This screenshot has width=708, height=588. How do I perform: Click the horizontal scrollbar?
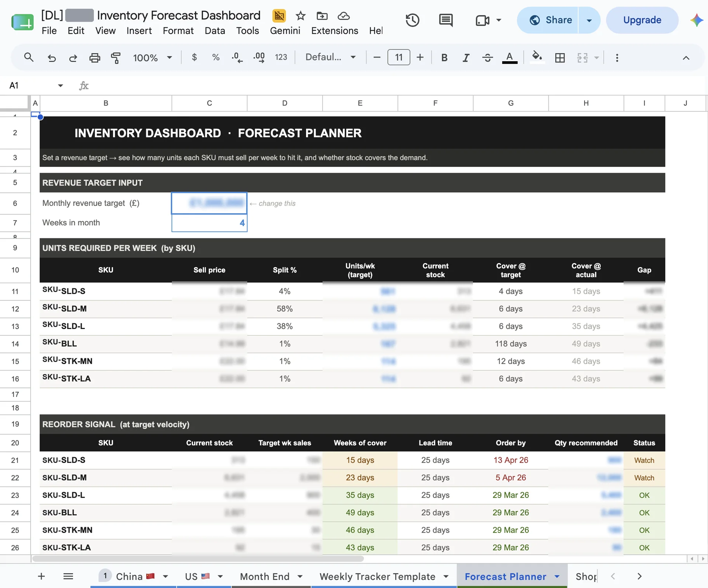198,558
